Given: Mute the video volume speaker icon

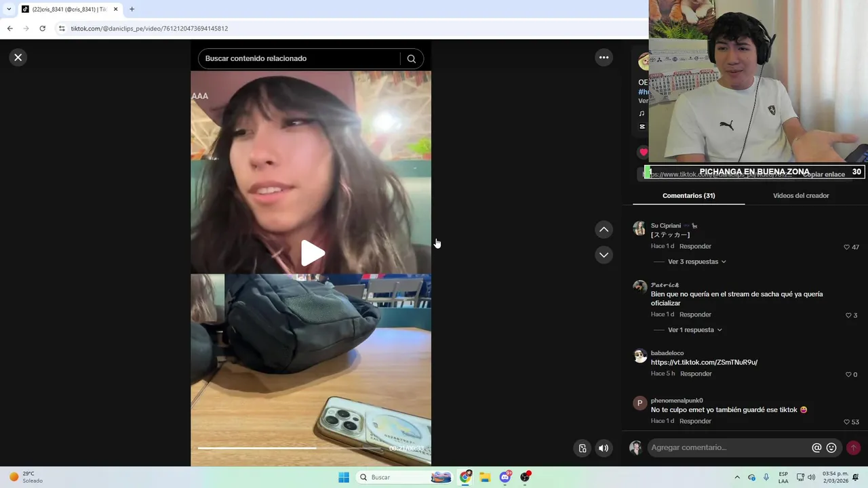Looking at the screenshot, I should coord(604,448).
